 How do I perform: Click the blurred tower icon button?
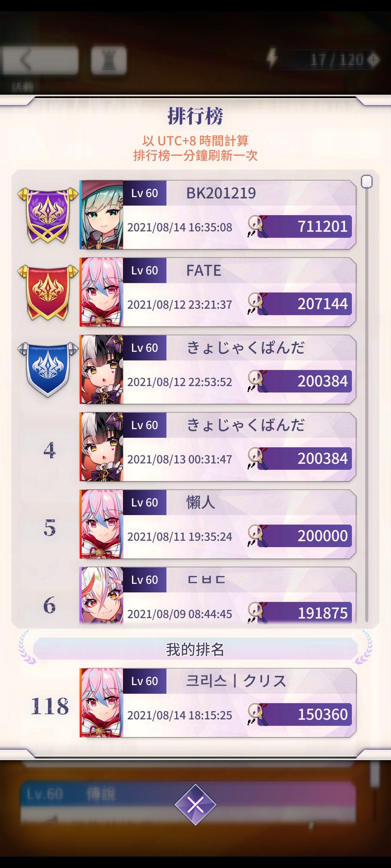[109, 60]
